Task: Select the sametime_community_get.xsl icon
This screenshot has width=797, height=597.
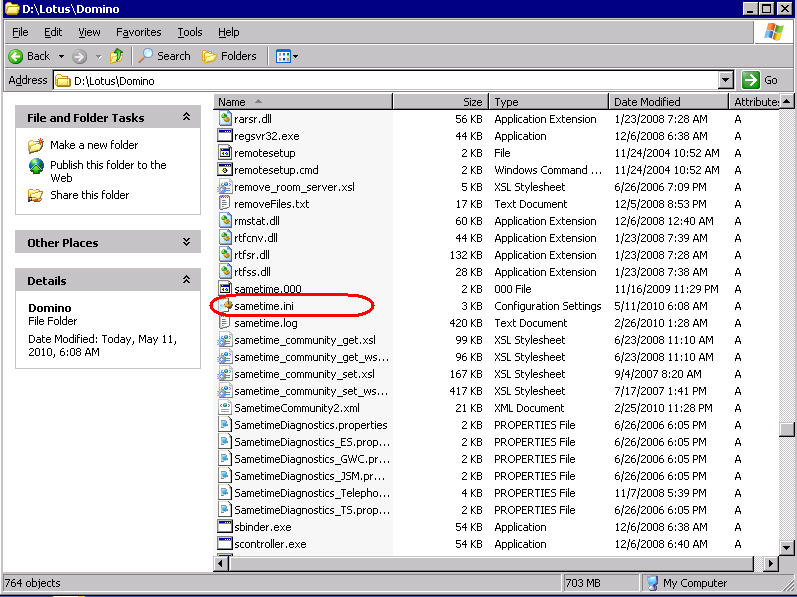Action: [225, 340]
